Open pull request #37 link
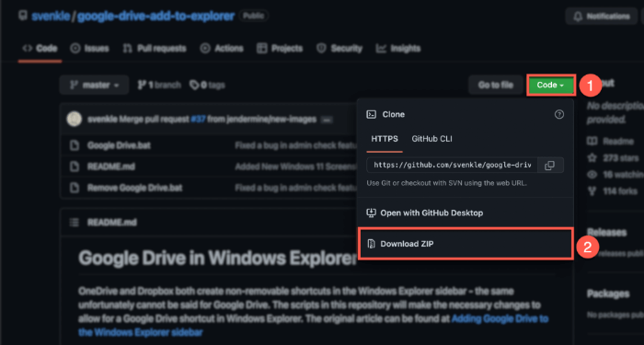 click(198, 120)
